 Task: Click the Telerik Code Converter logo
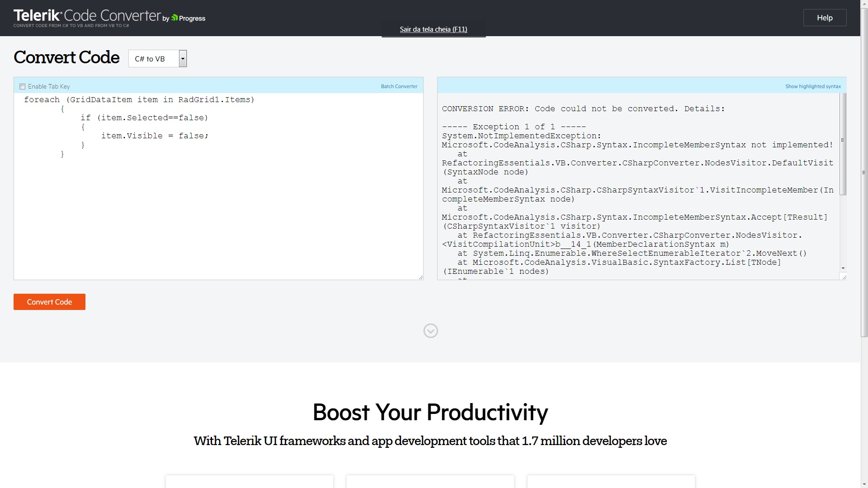tap(87, 16)
